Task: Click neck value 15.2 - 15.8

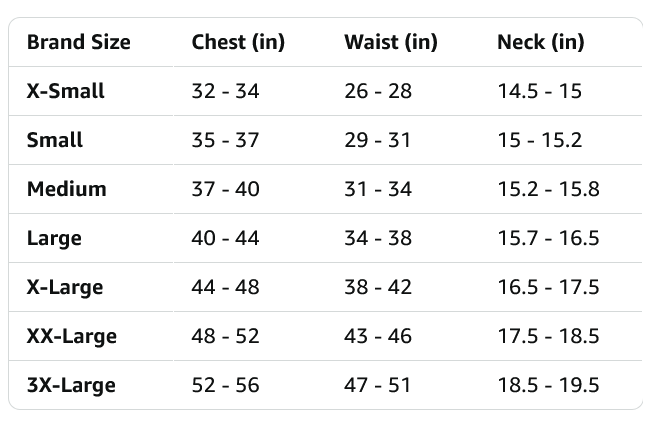Action: point(548,189)
